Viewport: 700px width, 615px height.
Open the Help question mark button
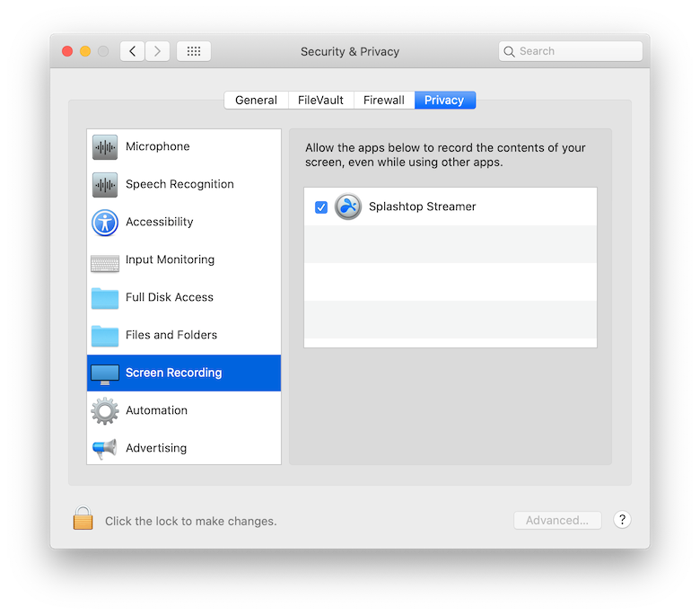[622, 520]
